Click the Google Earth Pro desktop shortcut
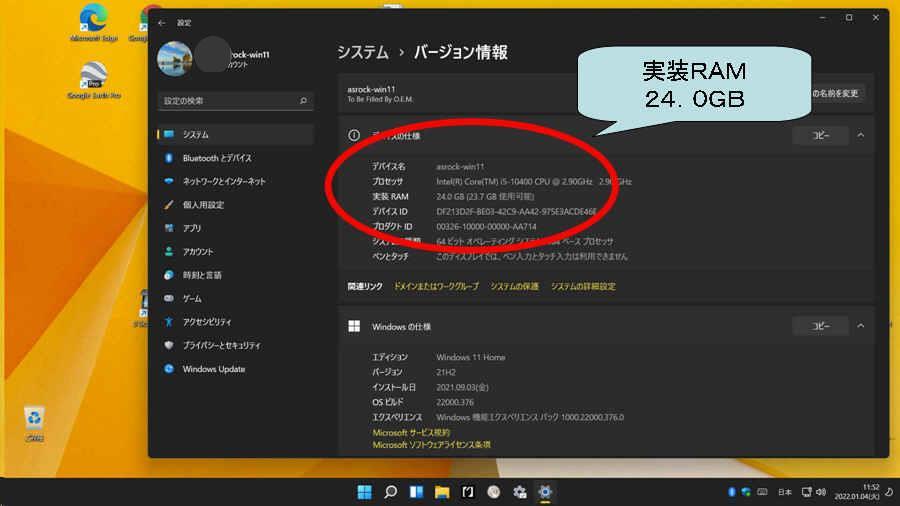This screenshot has width=900, height=506. click(x=94, y=81)
